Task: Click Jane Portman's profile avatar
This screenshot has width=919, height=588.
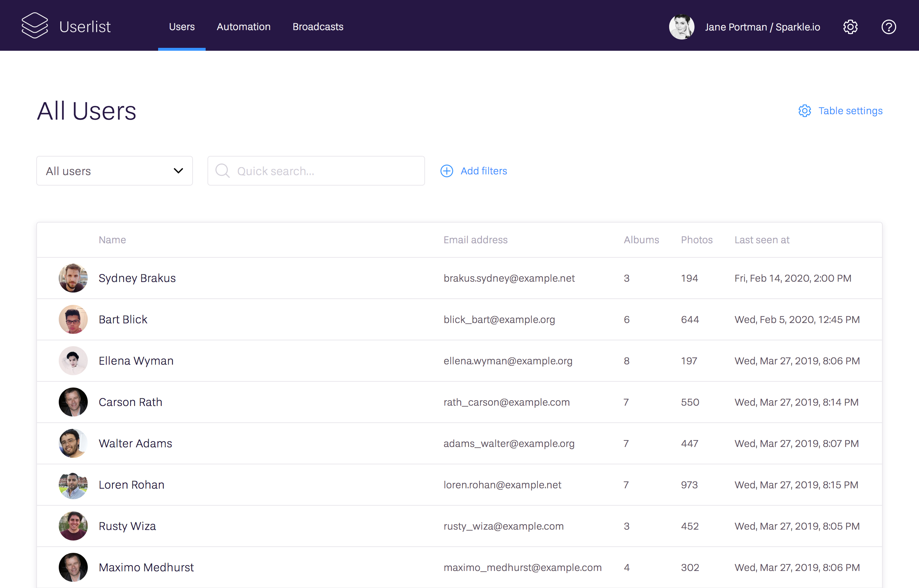Action: coord(681,27)
